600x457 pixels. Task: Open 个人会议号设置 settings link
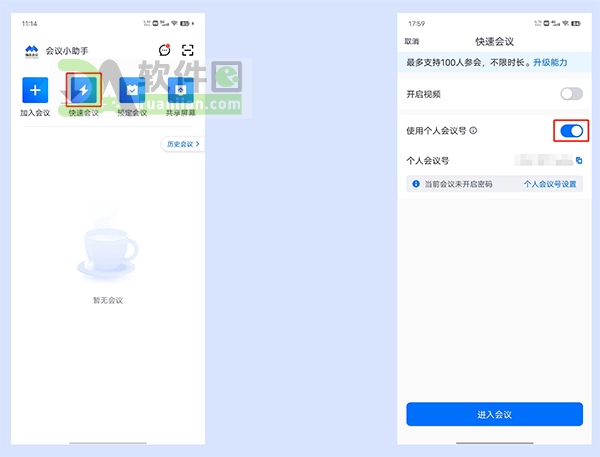(550, 184)
